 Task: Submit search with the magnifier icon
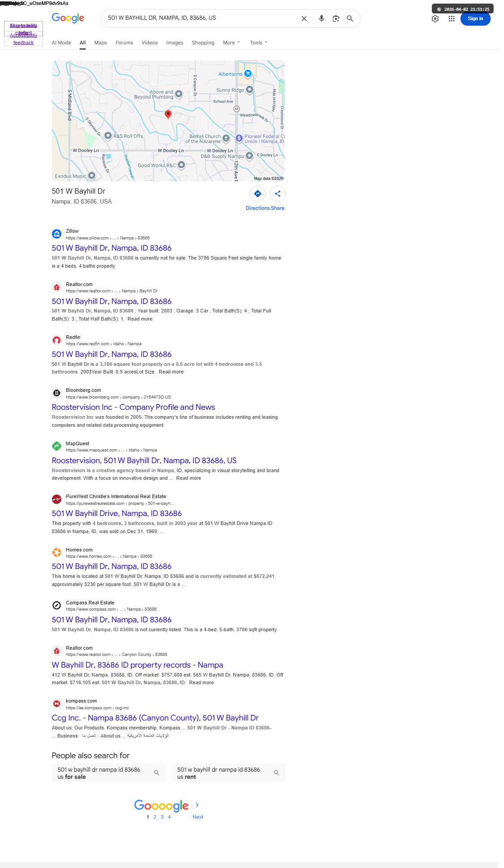[x=350, y=18]
